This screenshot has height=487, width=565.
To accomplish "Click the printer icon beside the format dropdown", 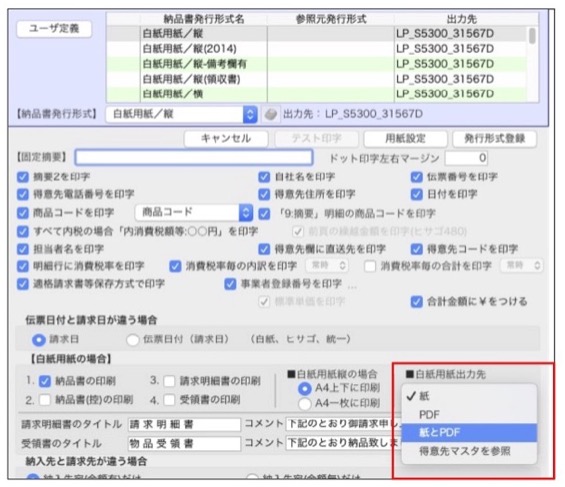I will coord(271,115).
